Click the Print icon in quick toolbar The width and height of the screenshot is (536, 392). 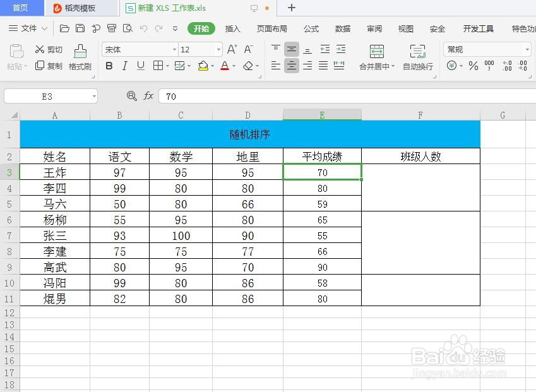pos(112,28)
